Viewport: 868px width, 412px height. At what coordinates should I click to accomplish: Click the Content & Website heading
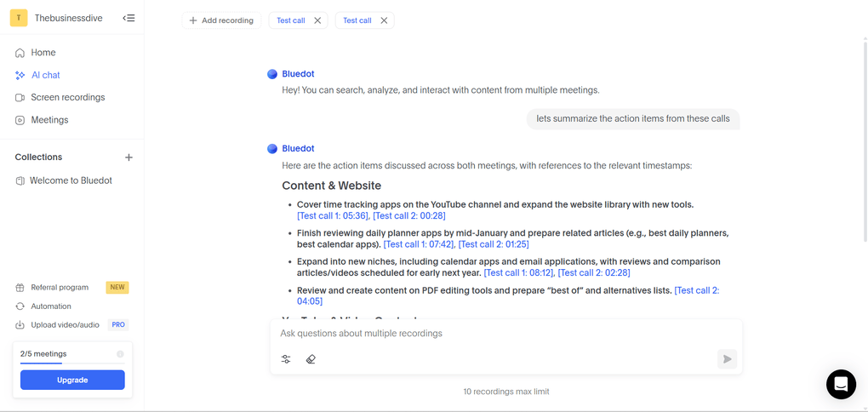332,186
